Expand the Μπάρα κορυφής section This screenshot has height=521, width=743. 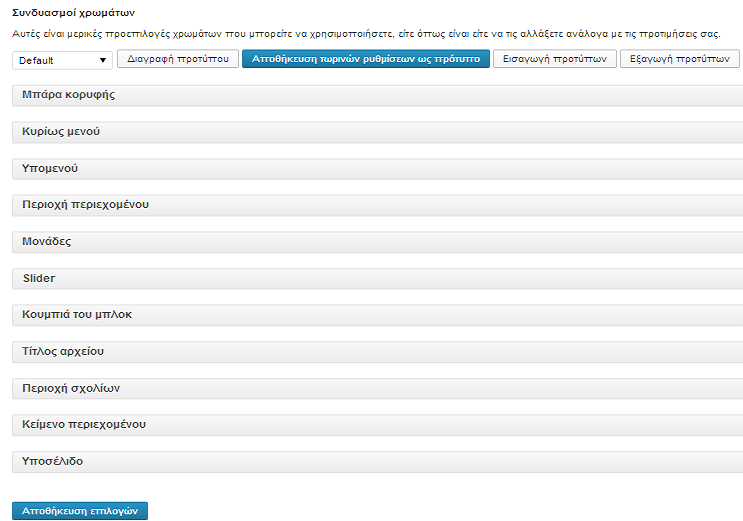point(378,95)
